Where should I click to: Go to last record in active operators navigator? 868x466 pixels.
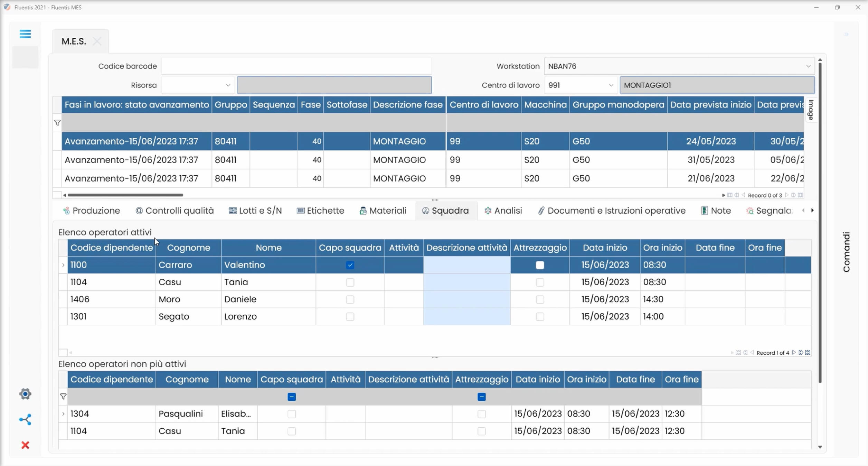tap(808, 353)
